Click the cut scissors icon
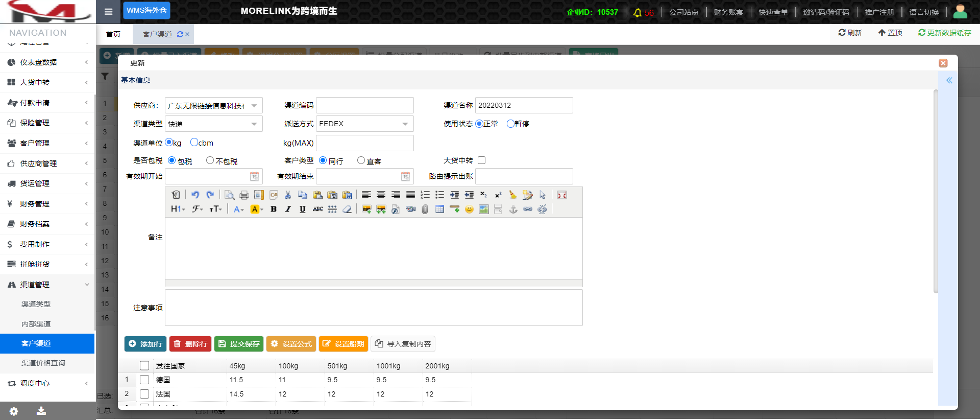This screenshot has height=420, width=980. tap(288, 195)
